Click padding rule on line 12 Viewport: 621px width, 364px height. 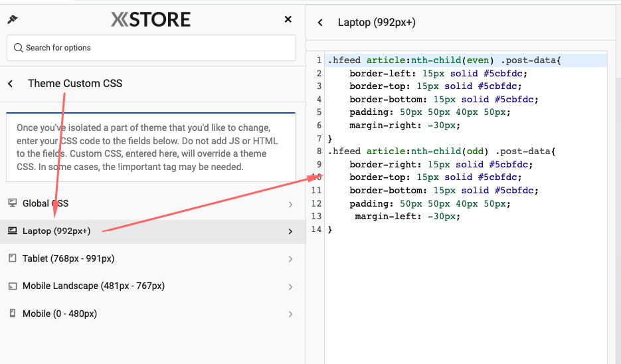click(x=430, y=203)
